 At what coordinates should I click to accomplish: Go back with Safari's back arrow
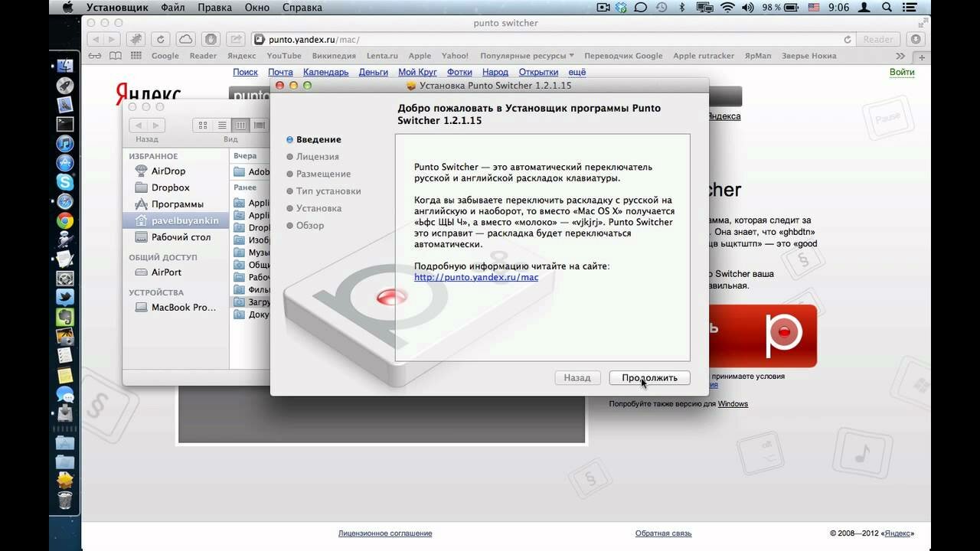click(96, 40)
